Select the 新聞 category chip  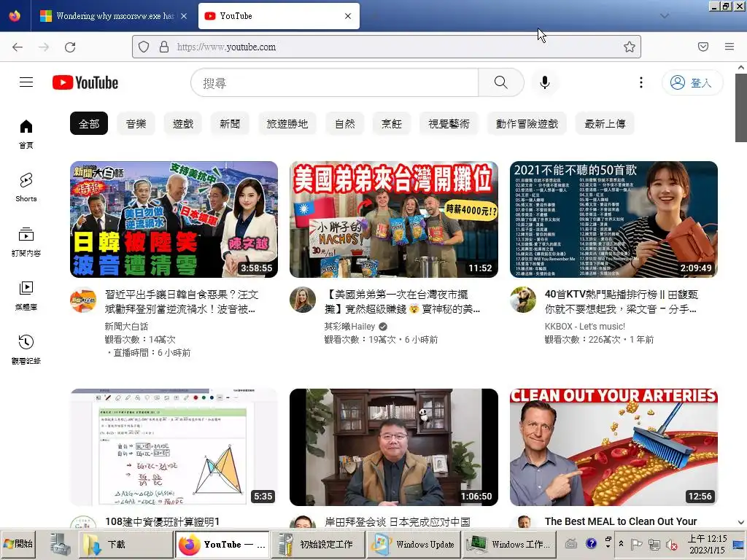coord(230,124)
